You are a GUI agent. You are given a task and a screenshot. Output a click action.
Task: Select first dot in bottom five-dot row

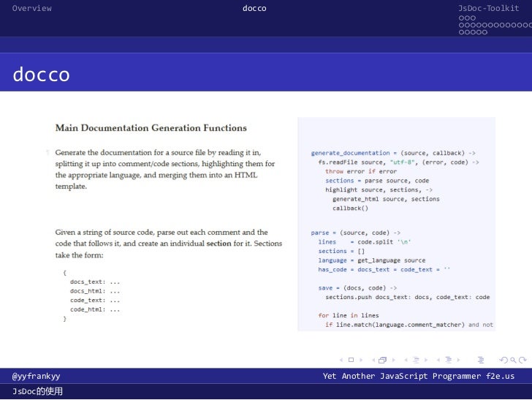(461, 32)
